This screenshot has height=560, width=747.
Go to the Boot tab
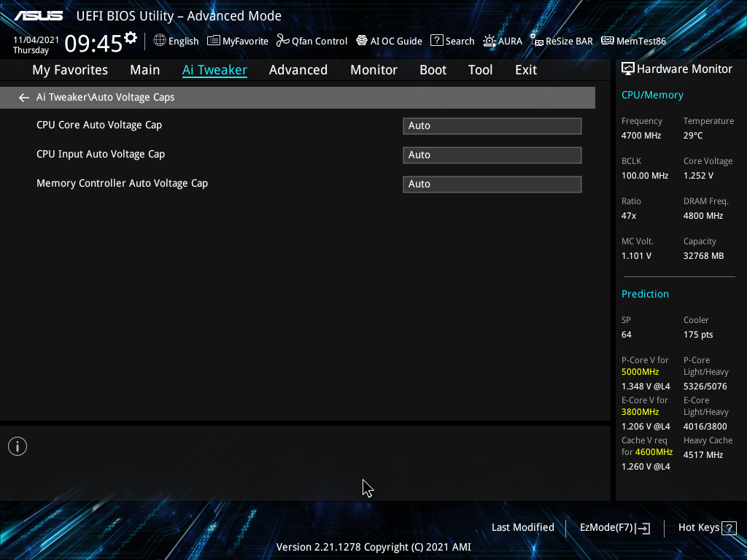[x=433, y=69]
